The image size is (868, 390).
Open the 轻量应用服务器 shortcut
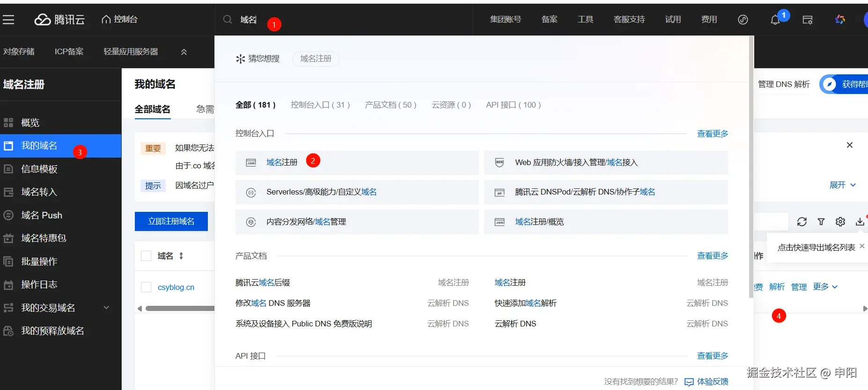pyautogui.click(x=131, y=51)
